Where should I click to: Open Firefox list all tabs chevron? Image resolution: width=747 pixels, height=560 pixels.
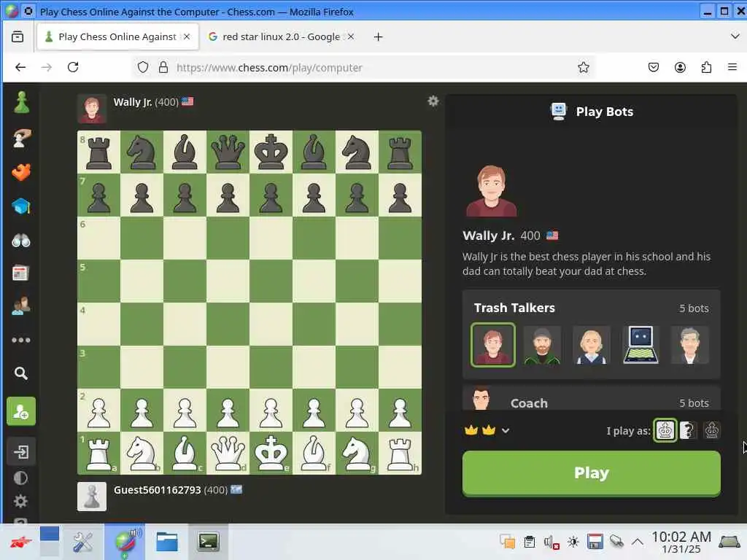[735, 36]
